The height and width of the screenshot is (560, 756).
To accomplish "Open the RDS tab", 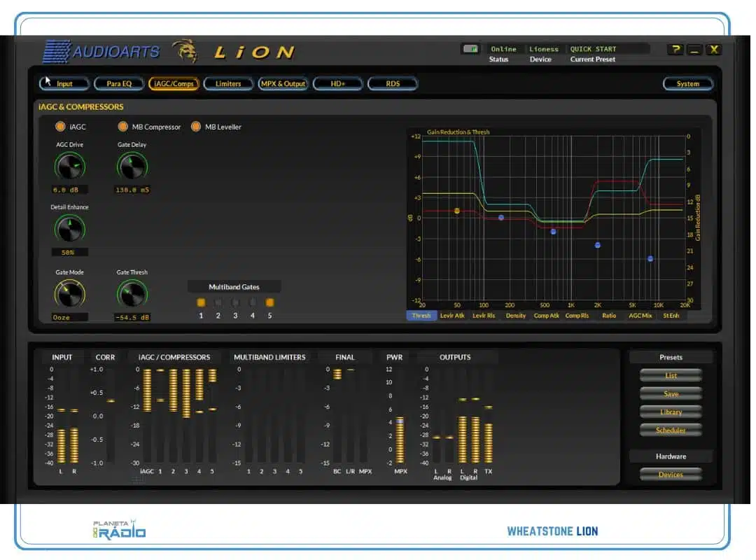I will [x=393, y=83].
